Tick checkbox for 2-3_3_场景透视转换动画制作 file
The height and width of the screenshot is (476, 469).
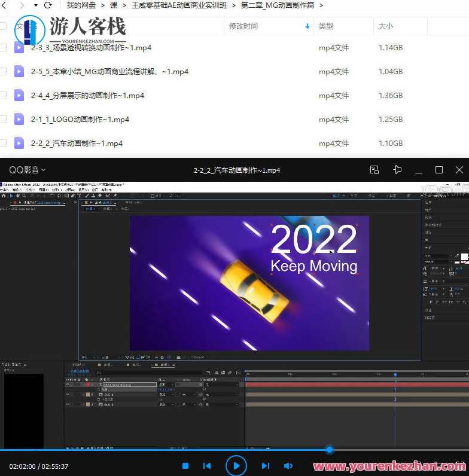click(x=3, y=47)
